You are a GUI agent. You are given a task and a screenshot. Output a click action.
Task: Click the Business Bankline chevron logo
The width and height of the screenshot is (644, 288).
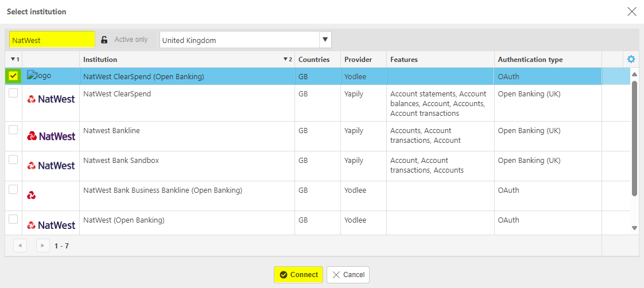(x=32, y=196)
